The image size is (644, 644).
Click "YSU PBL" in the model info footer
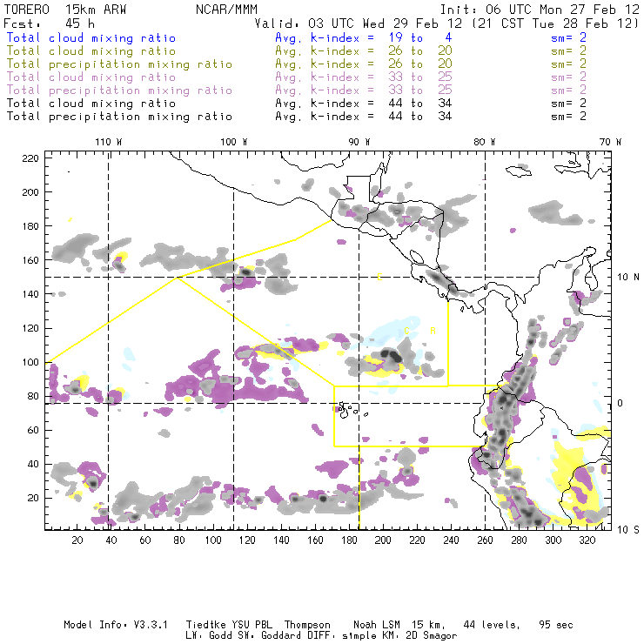pos(252,625)
